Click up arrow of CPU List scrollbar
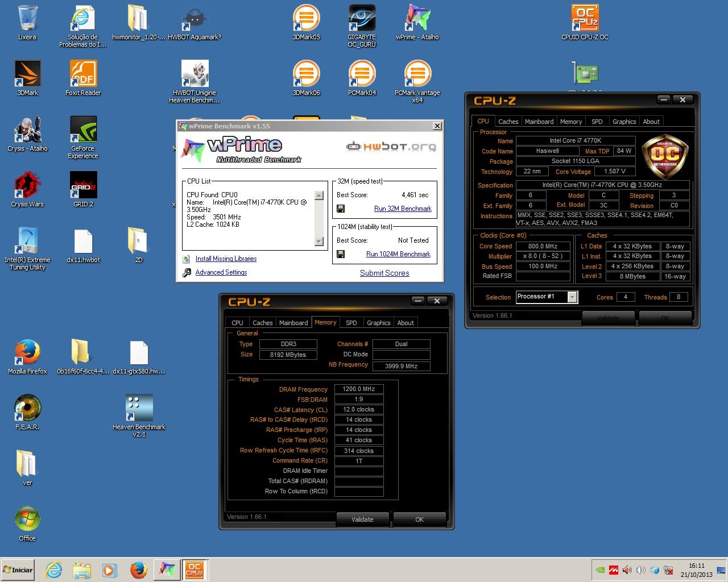Image resolution: width=728 pixels, height=582 pixels. click(319, 196)
